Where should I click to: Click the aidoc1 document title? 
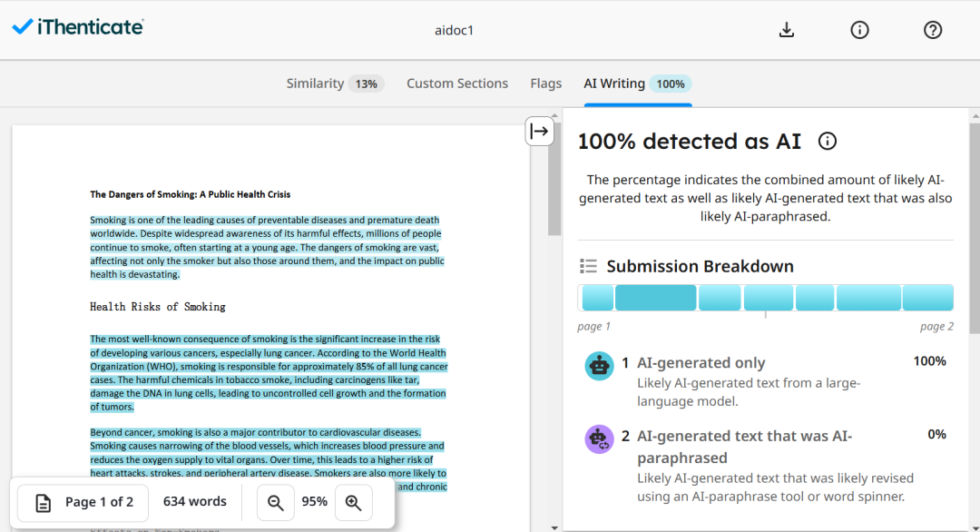click(x=455, y=31)
